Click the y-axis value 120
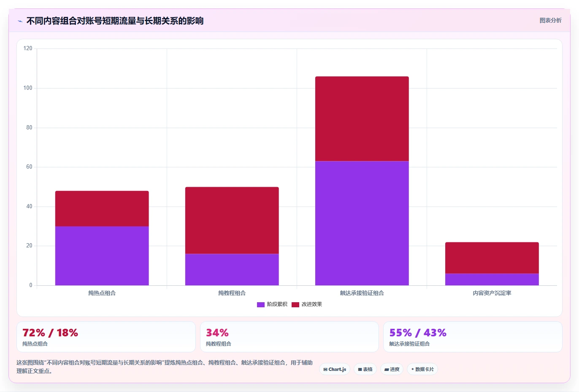The width and height of the screenshot is (579, 392). coord(28,48)
